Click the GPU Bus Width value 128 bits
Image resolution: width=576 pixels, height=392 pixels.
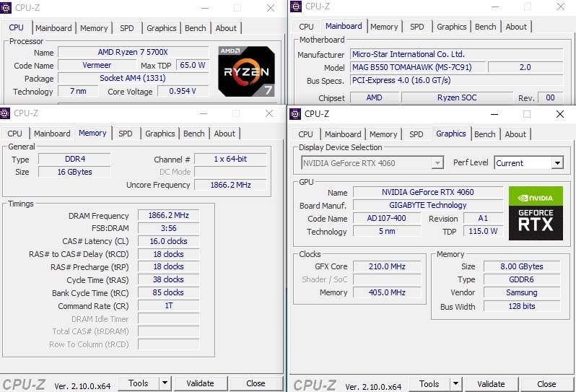tap(522, 306)
